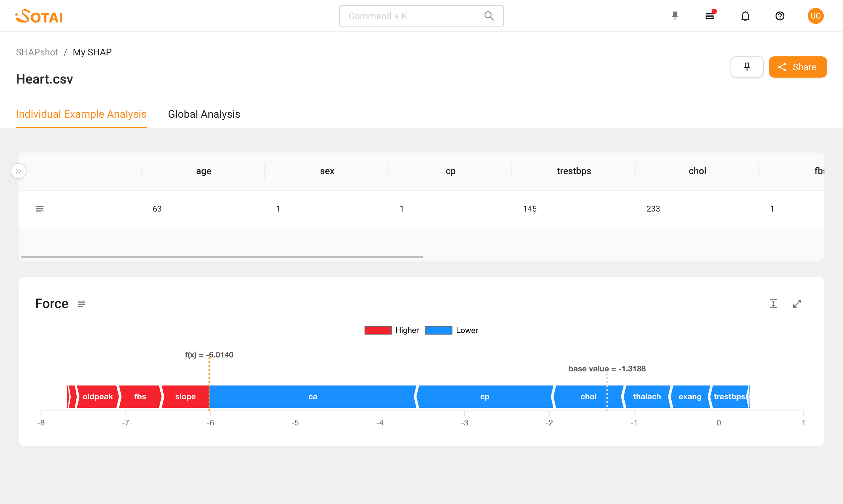843x504 pixels.
Task: Open the list menu with red badge
Action: coord(709,16)
